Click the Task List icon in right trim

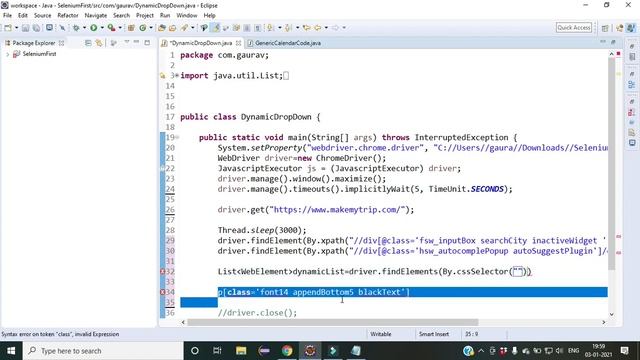coord(632,57)
